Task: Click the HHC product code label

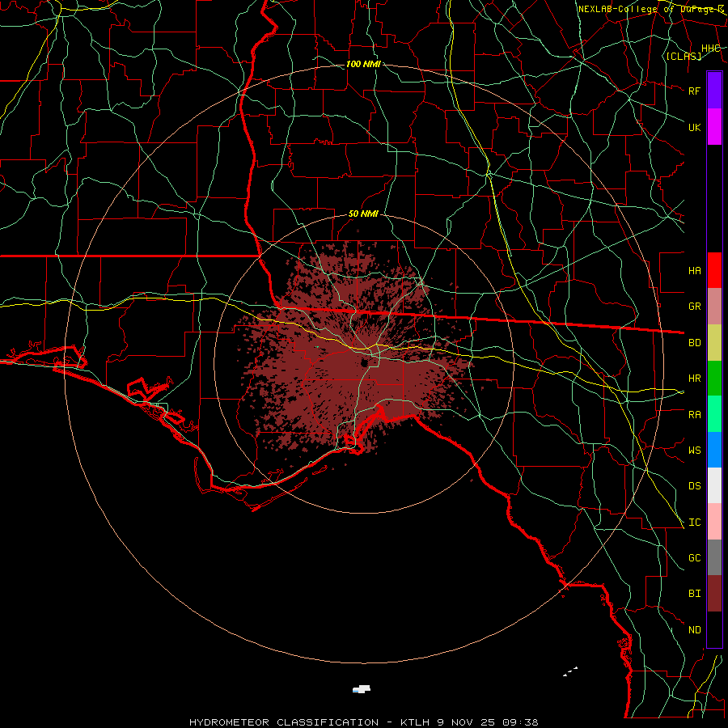Action: [x=711, y=49]
